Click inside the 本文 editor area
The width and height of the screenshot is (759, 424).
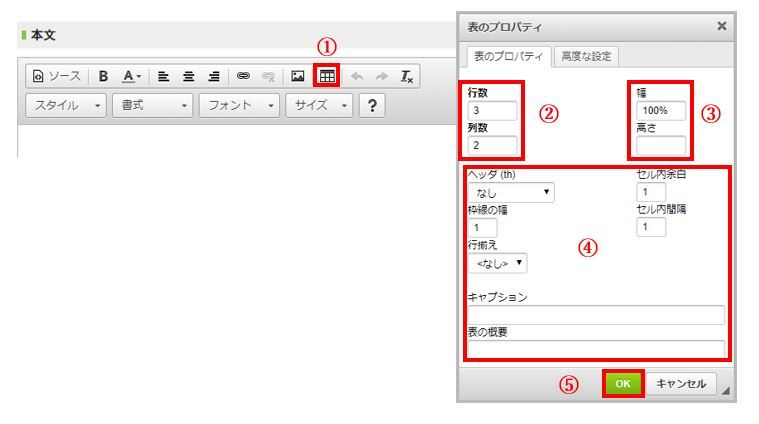[237, 141]
